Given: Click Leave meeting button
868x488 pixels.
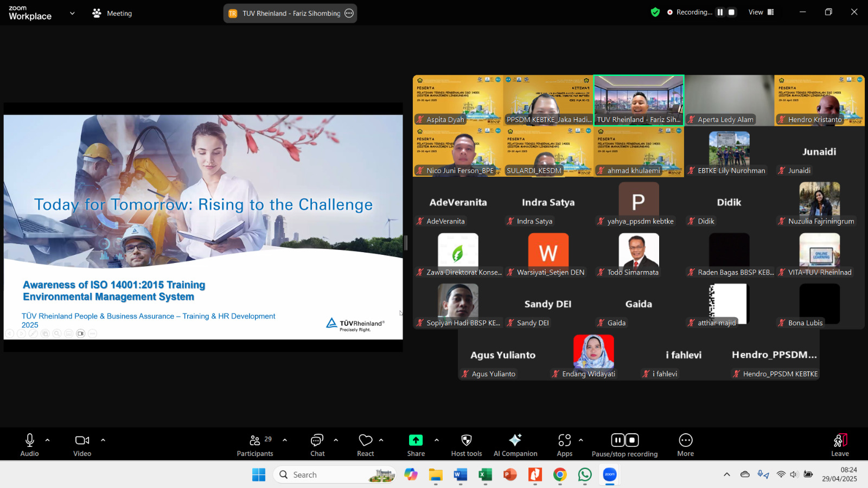Looking at the screenshot, I should coord(839,445).
